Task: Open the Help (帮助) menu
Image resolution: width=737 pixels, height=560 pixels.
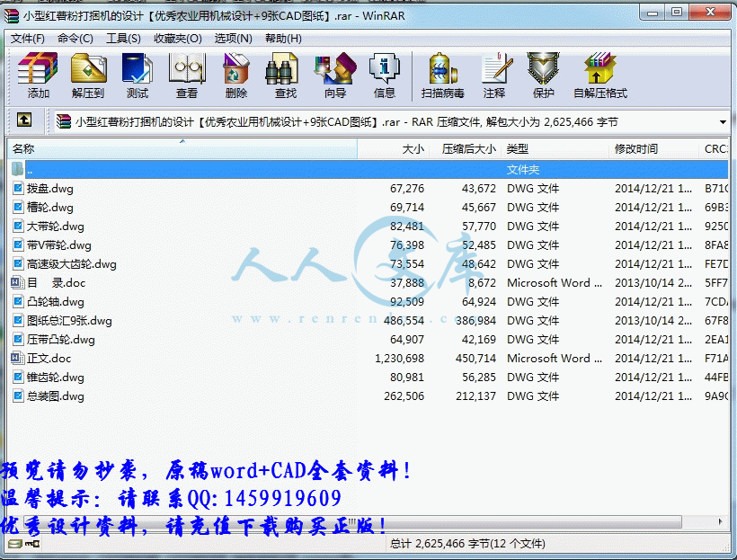Action: 283,39
